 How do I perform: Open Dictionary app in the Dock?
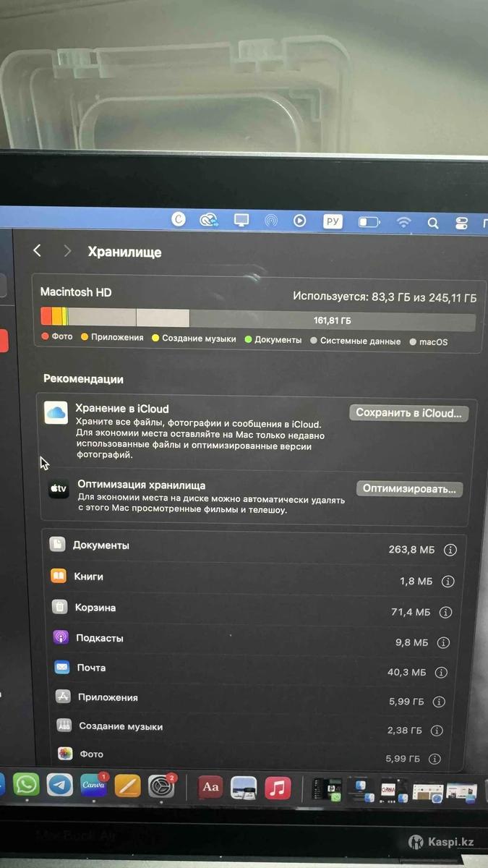point(210,788)
